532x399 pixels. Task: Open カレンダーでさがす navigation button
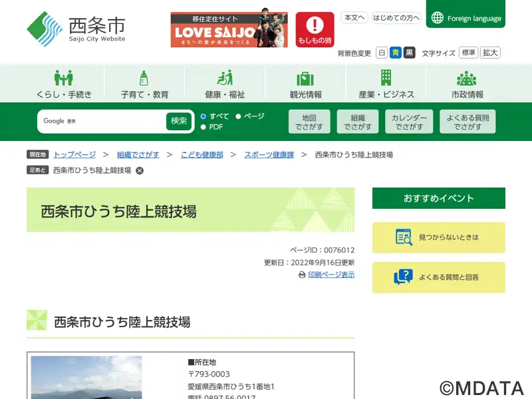click(x=408, y=122)
